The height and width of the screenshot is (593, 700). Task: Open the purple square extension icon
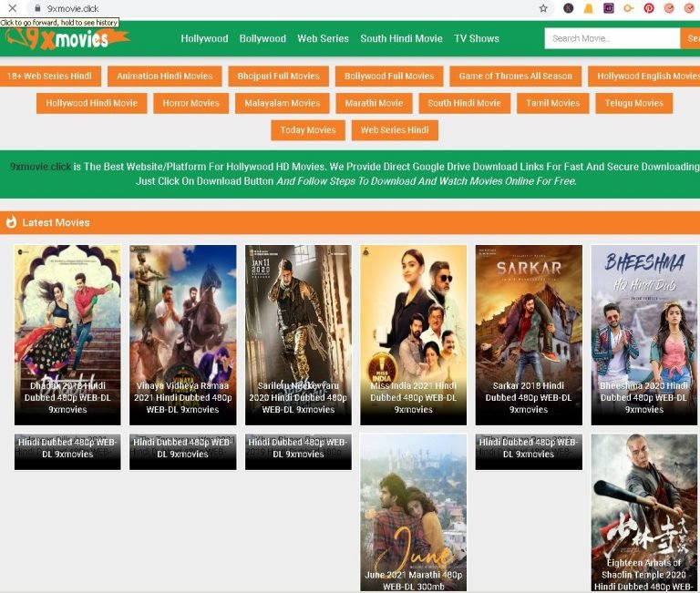pyautogui.click(x=609, y=8)
